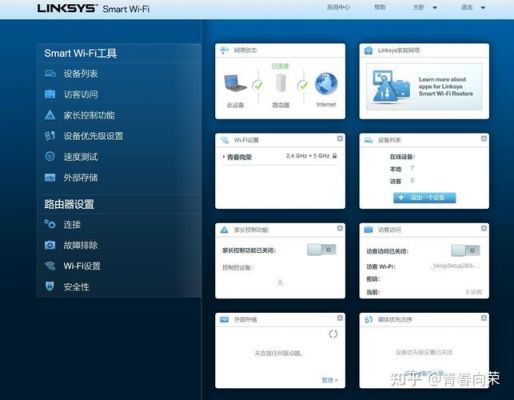This screenshot has height=400, width=514.
Task: Click the media prioritization widget header icon
Action: point(368,319)
